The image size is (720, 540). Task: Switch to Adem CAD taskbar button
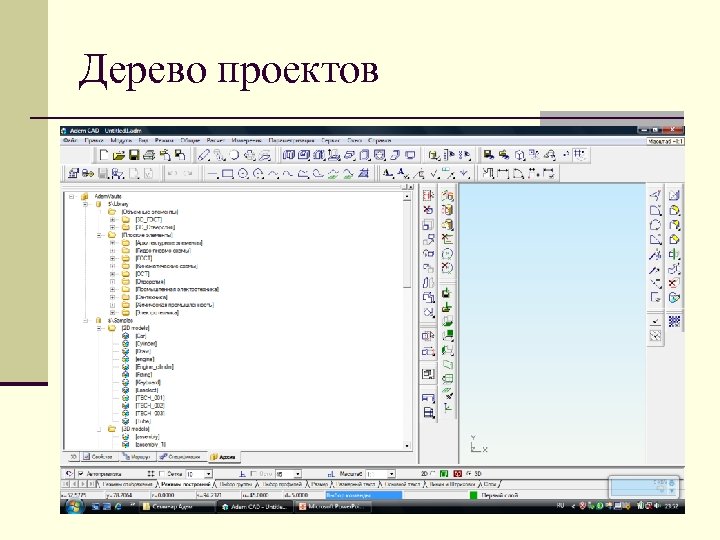[255, 507]
